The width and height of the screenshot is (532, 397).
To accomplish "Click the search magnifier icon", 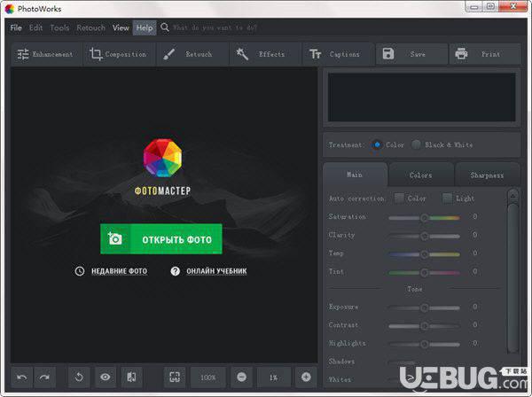I will click(165, 27).
